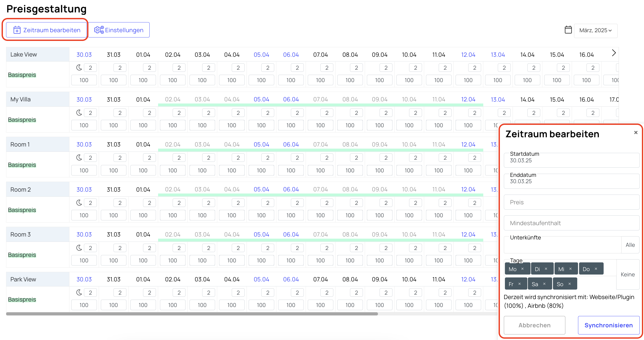The height and width of the screenshot is (340, 644).
Task: Remove the Sa day tag
Action: (544, 284)
